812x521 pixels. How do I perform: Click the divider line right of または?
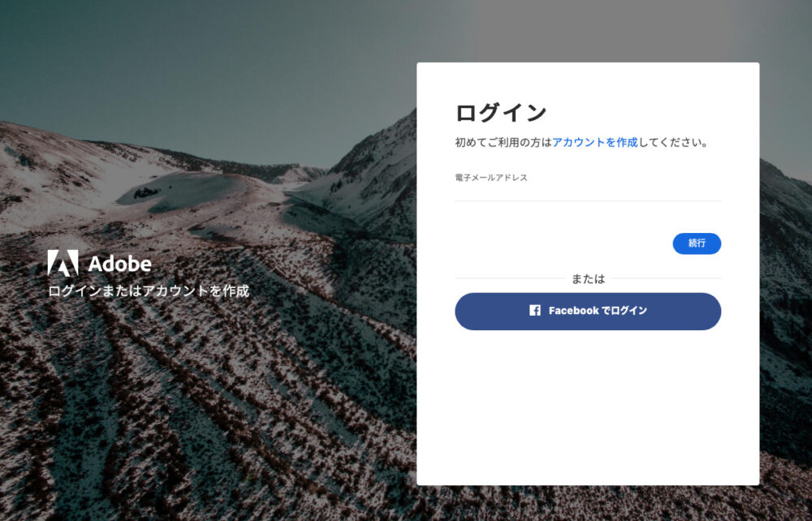pos(666,278)
